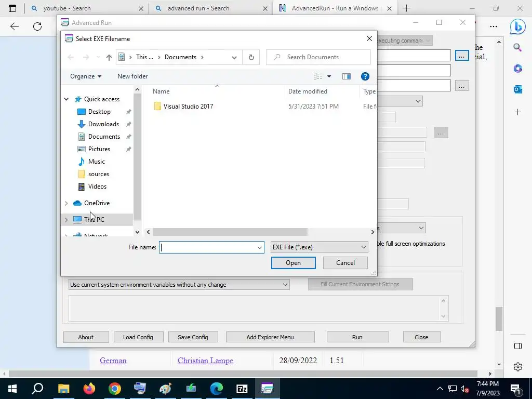The height and width of the screenshot is (399, 532).
Task: Open Outlook icon in Edge sidebar
Action: pos(518,89)
